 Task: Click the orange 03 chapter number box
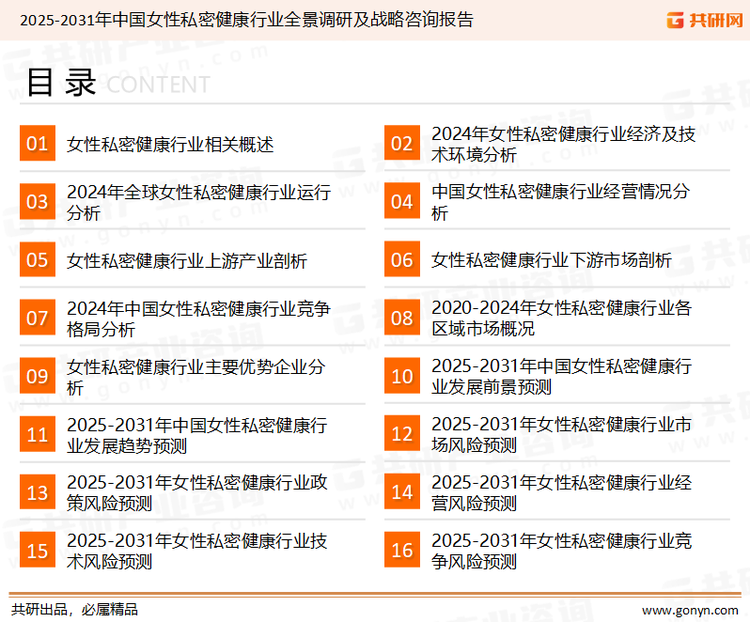coord(37,201)
